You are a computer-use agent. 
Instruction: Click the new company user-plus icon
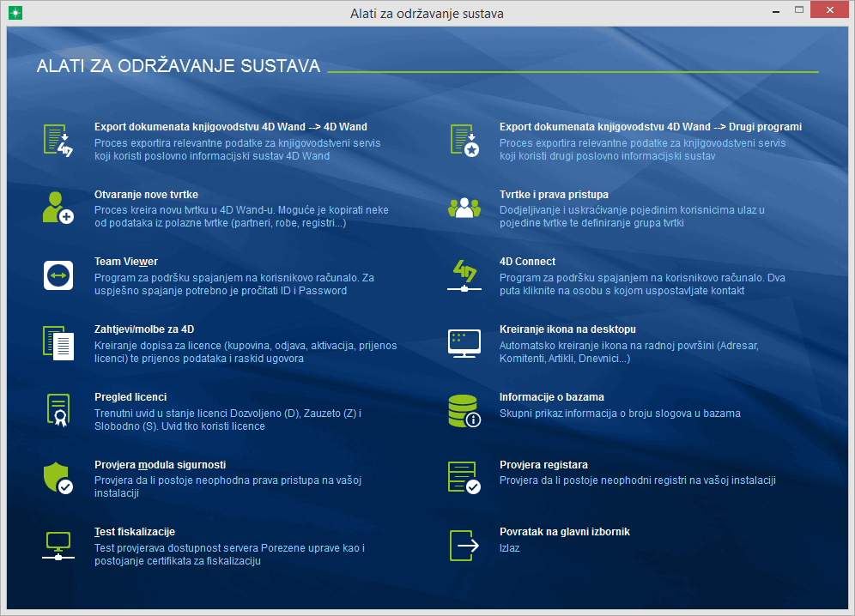(x=58, y=208)
